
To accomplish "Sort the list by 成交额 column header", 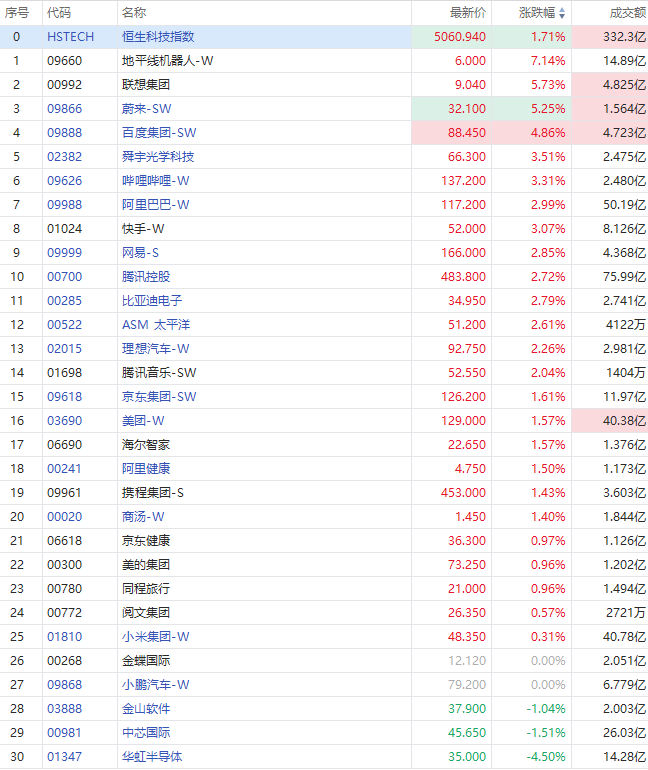I will pos(627,13).
